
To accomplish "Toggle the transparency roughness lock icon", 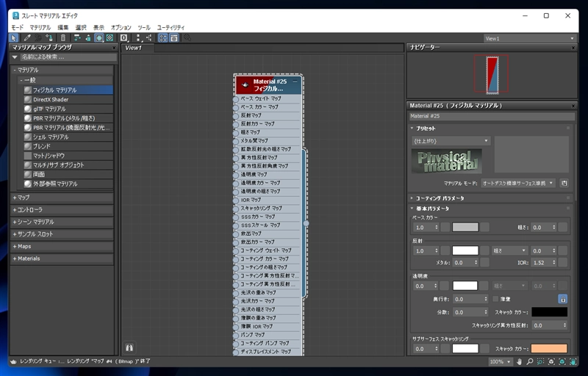I will click(562, 299).
